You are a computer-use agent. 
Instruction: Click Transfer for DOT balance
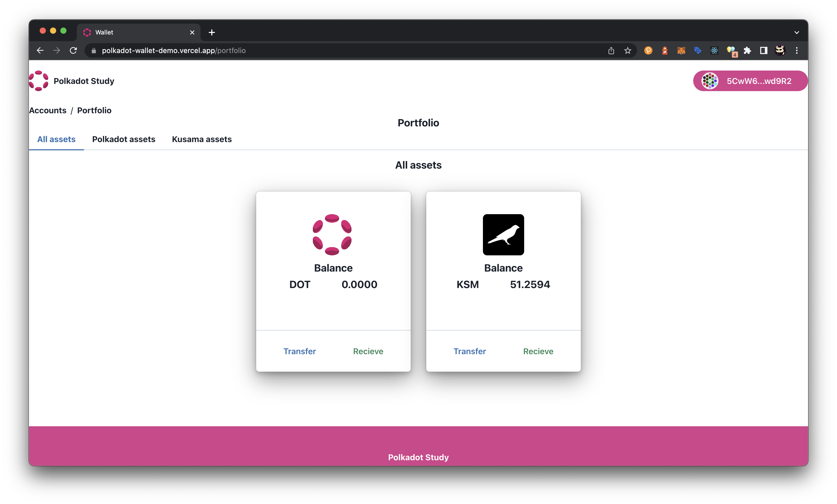[299, 351]
